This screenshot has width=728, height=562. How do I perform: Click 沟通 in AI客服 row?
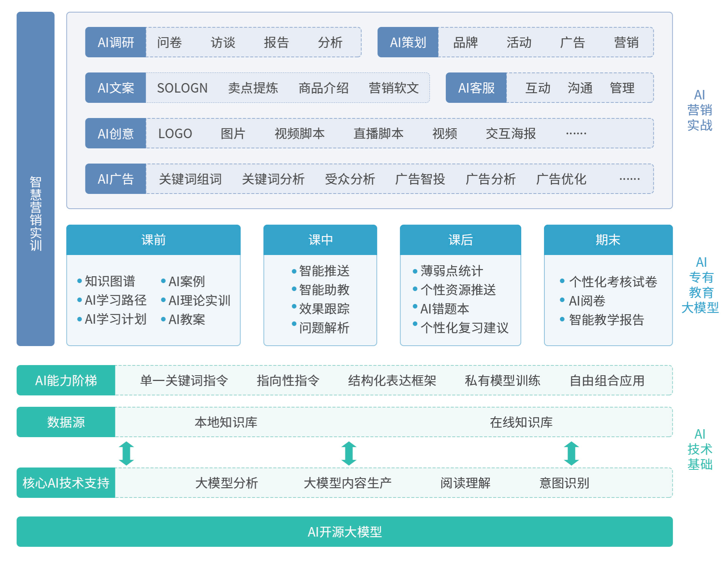(580, 88)
